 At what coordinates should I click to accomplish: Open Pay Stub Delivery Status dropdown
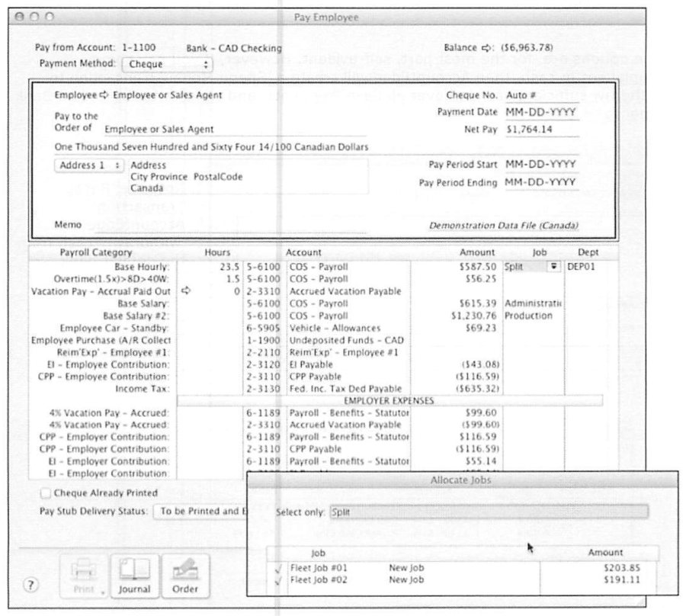click(x=200, y=512)
